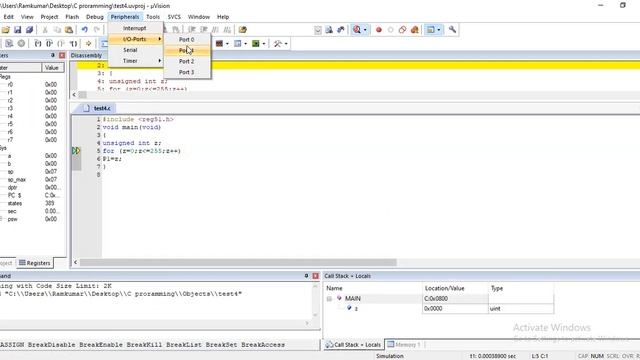Insert breakpoint with red dot icon
640x360 pixels.
point(379,30)
